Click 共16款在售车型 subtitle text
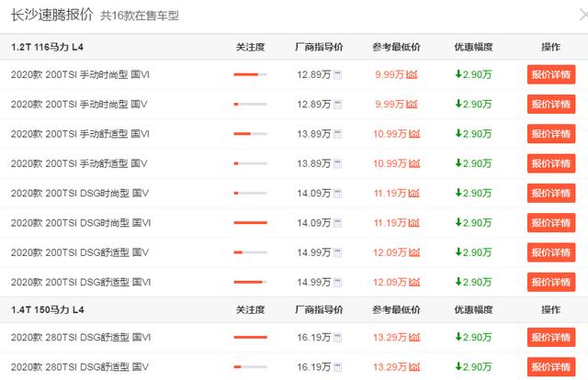This screenshot has height=380, width=588. (x=140, y=16)
